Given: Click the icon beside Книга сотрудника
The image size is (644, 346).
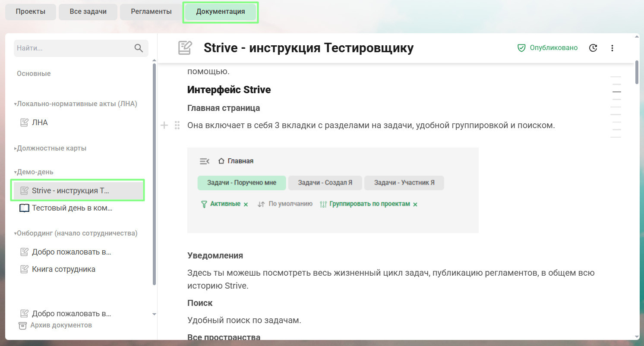Looking at the screenshot, I should click(25, 269).
